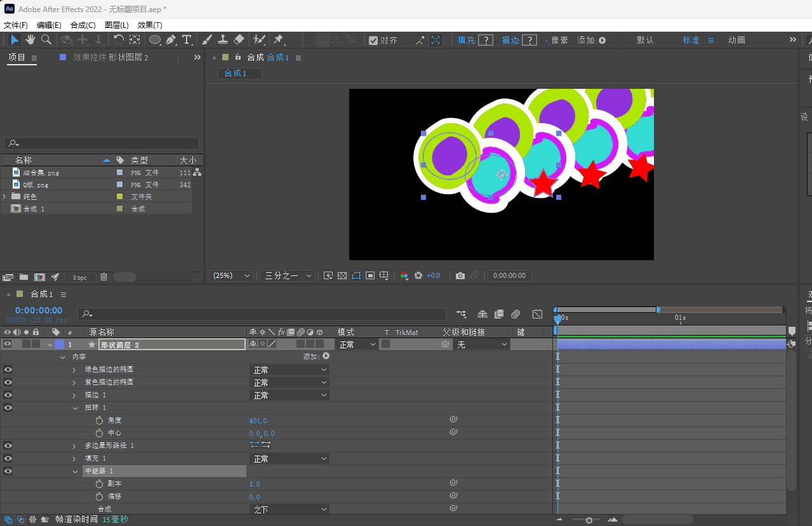This screenshot has width=812, height=526.
Task: Toggle the 对齐 snapping checkbox
Action: coord(373,40)
